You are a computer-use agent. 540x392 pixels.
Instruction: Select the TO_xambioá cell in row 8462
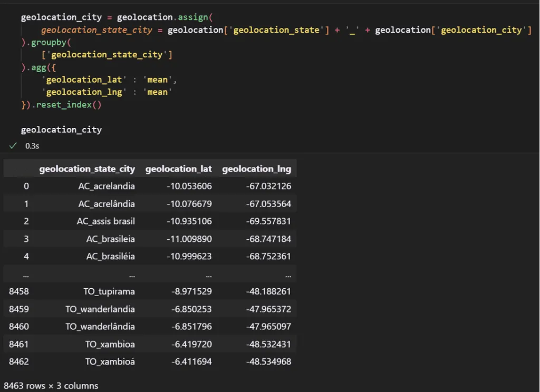click(110, 361)
